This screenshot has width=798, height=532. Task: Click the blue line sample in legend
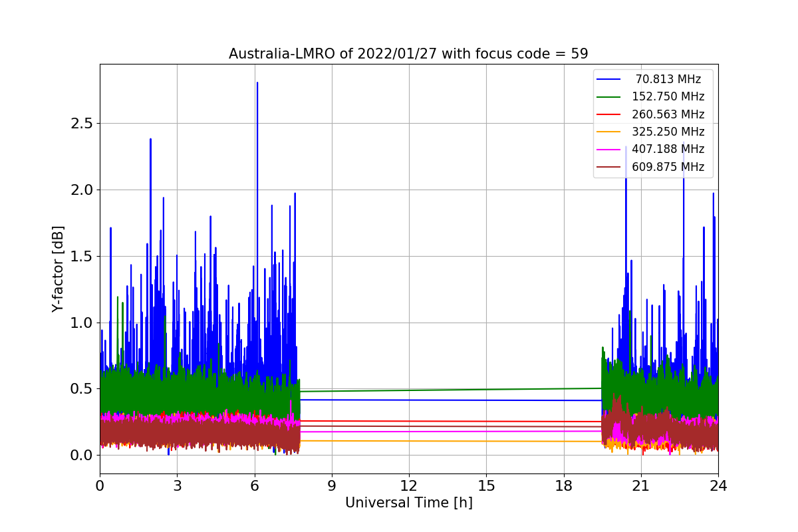[610, 79]
